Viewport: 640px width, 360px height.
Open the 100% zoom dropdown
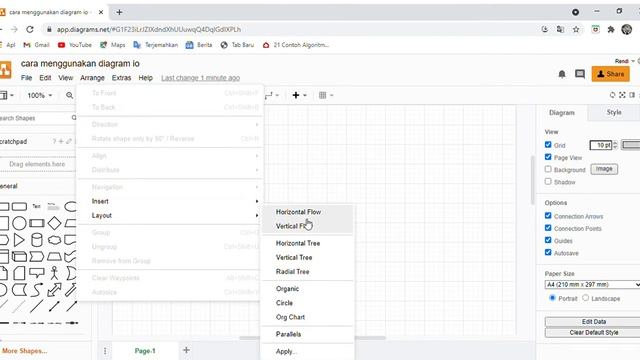[40, 95]
